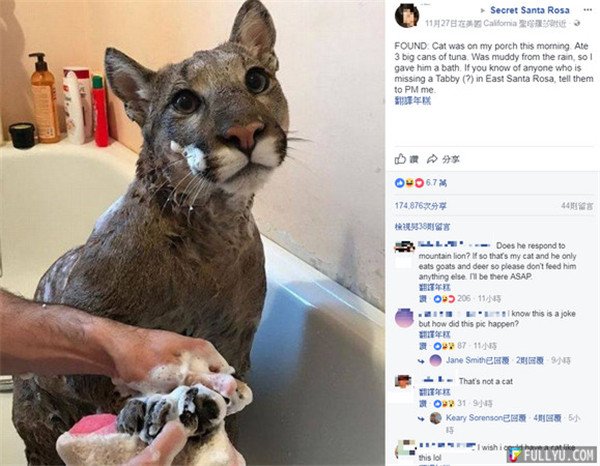Click the reaction emojis beside 6.7萬

pyautogui.click(x=409, y=183)
